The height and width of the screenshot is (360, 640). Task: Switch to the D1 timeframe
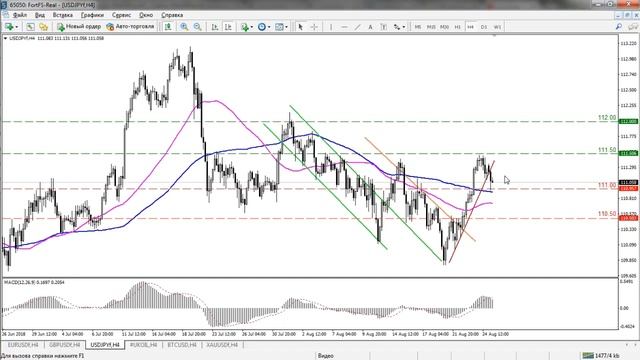coord(484,27)
